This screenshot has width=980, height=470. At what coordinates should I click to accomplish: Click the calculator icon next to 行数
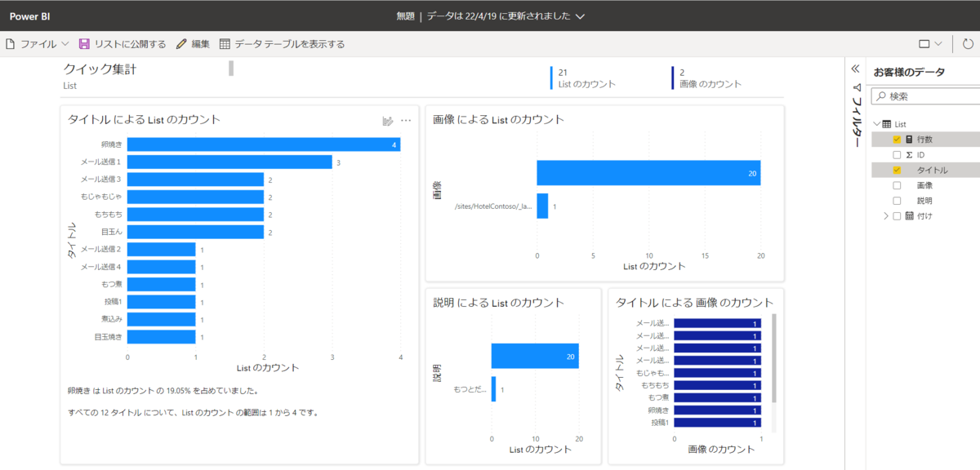pos(909,140)
